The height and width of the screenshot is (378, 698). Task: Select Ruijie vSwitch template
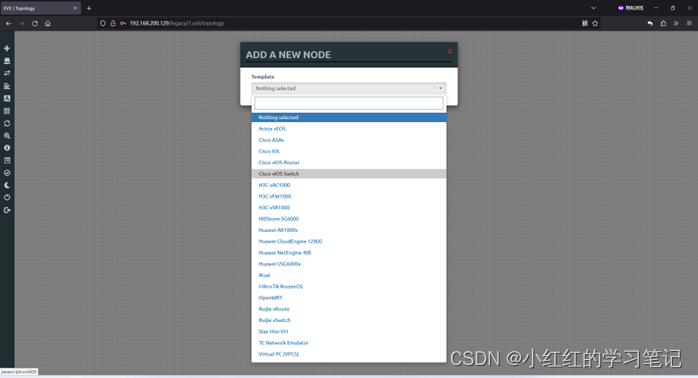pos(349,321)
